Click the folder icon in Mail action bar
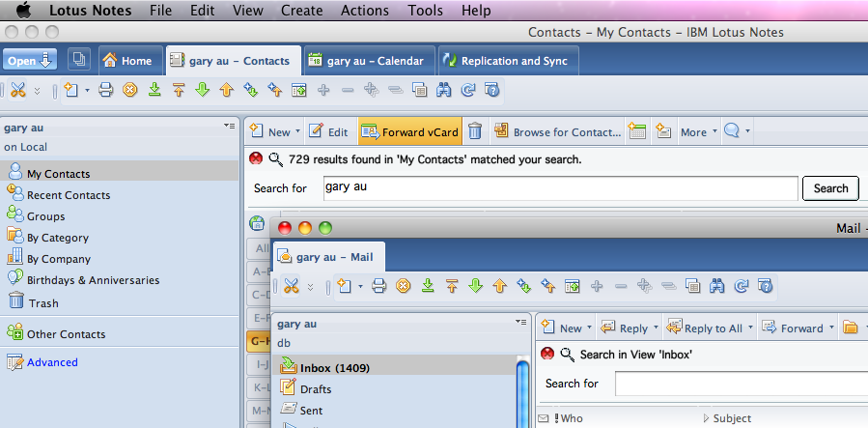Viewport: 868px width, 428px height. (850, 328)
